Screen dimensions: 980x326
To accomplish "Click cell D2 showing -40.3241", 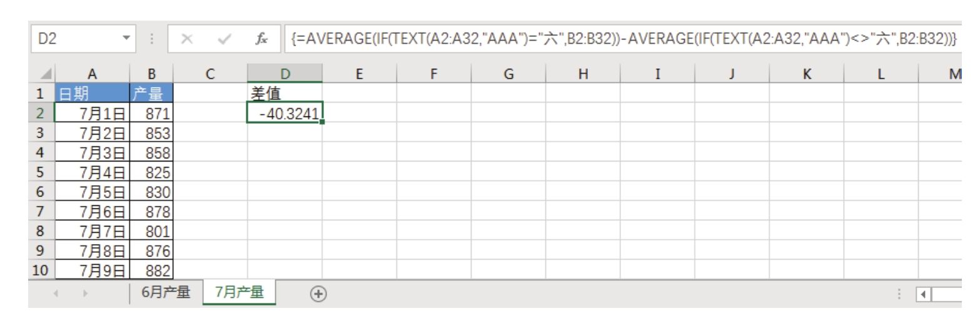I will (285, 113).
